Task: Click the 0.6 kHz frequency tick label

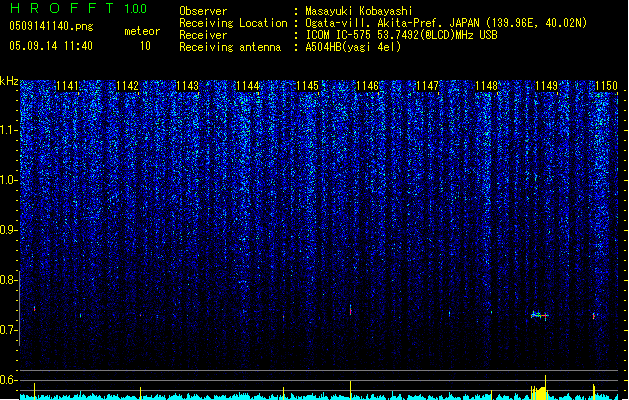Action: (x=9, y=380)
